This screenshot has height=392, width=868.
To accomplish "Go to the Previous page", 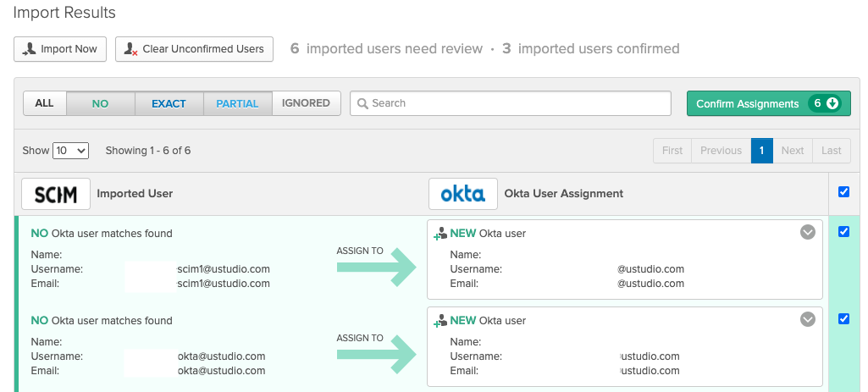I will (721, 151).
